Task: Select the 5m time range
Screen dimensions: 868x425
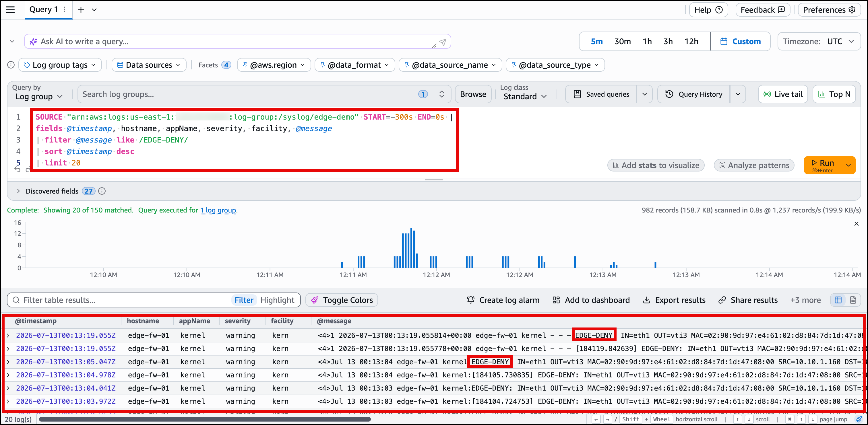Action: pos(597,41)
